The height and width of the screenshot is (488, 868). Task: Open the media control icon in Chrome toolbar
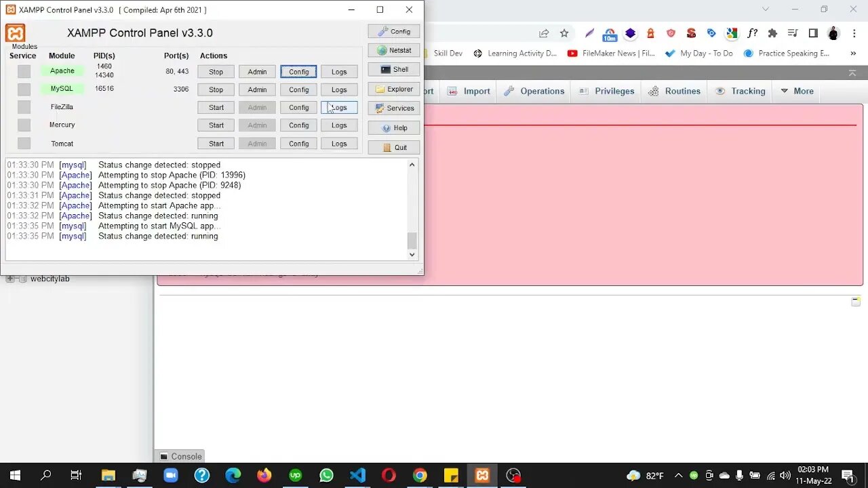coord(793,33)
